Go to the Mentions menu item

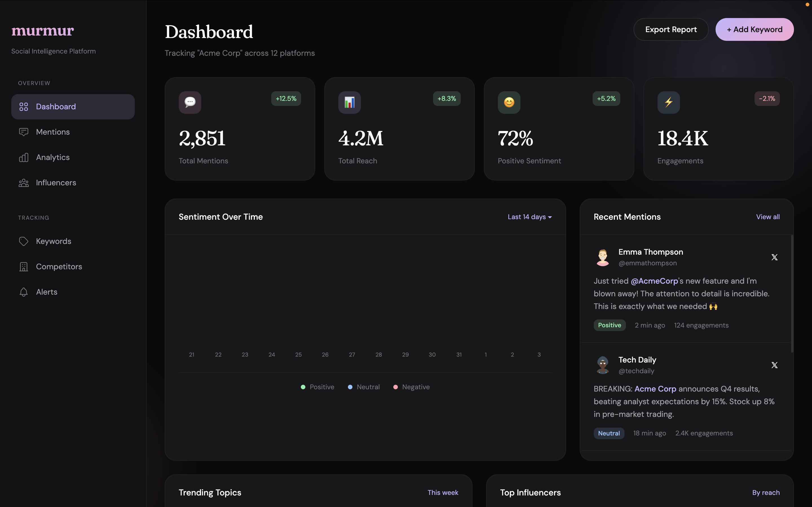point(53,132)
